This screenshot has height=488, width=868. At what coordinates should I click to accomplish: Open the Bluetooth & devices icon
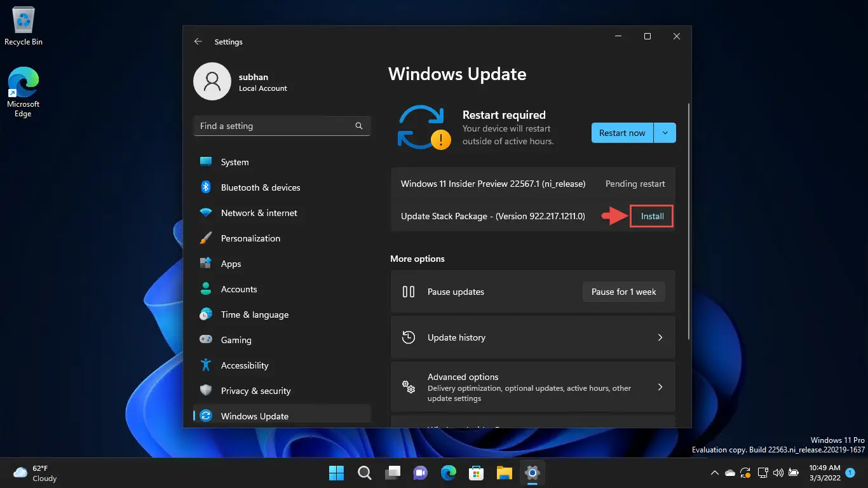206,187
